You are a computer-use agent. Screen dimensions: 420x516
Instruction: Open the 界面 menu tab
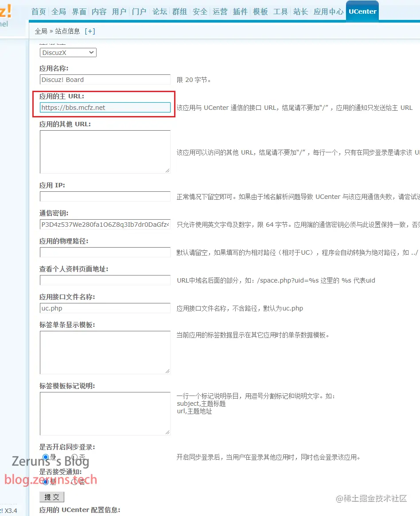79,12
